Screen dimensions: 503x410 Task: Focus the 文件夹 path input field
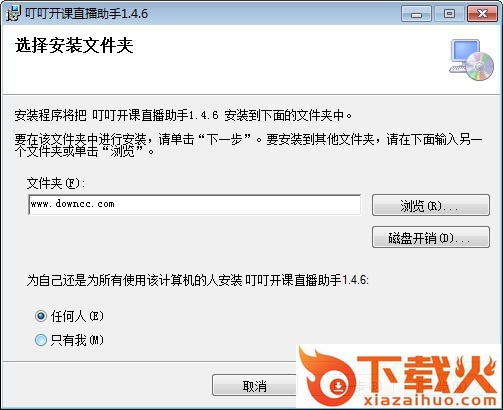point(194,205)
